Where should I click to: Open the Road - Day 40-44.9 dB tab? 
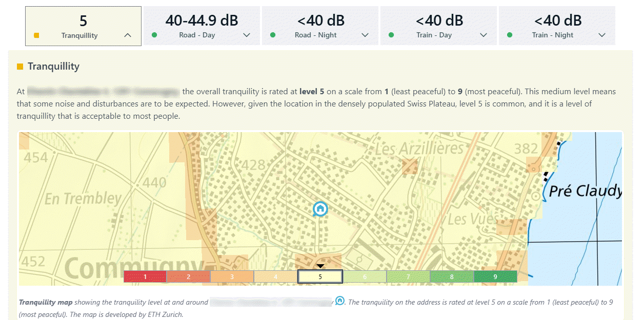tap(202, 26)
